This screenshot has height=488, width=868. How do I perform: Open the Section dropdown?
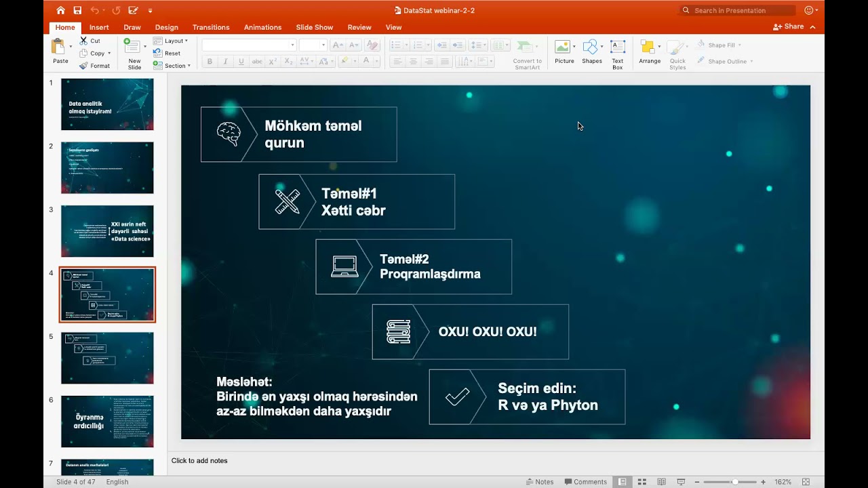pyautogui.click(x=172, y=66)
